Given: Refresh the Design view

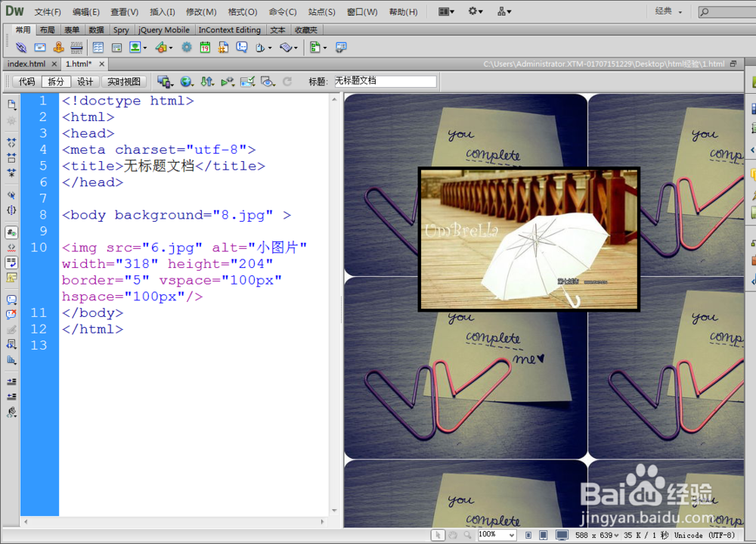Looking at the screenshot, I should 287,82.
